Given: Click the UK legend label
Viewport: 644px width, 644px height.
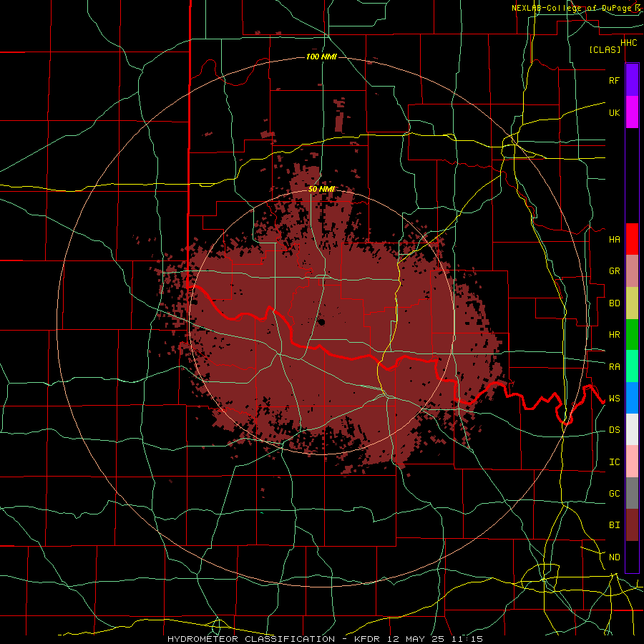Looking at the screenshot, I should tap(614, 112).
